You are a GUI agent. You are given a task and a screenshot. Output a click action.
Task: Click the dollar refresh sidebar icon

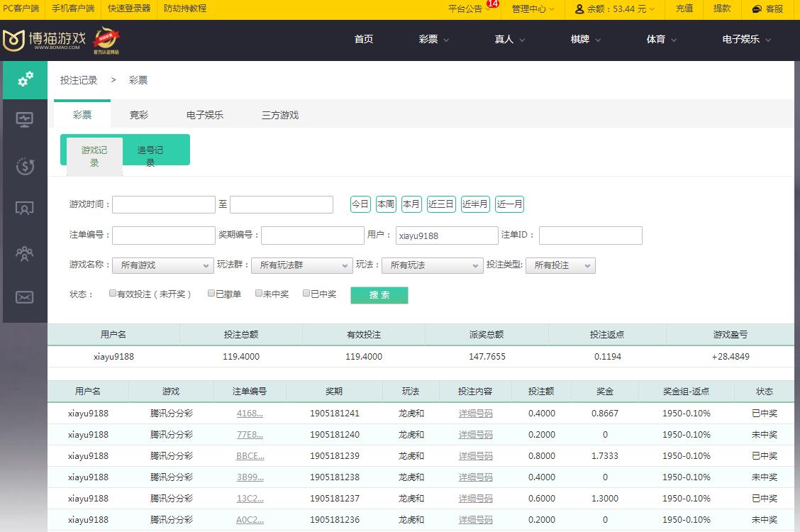[25, 166]
